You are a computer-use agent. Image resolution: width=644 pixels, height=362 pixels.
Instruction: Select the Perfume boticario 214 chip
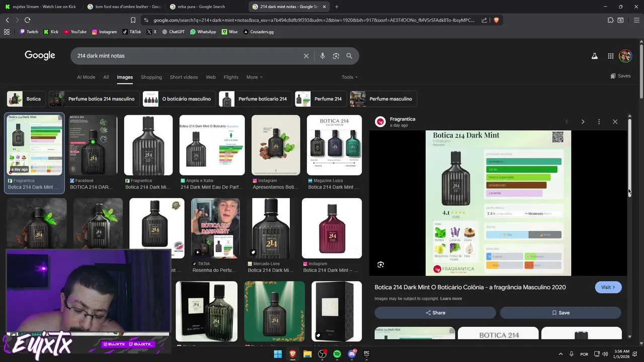(255, 99)
